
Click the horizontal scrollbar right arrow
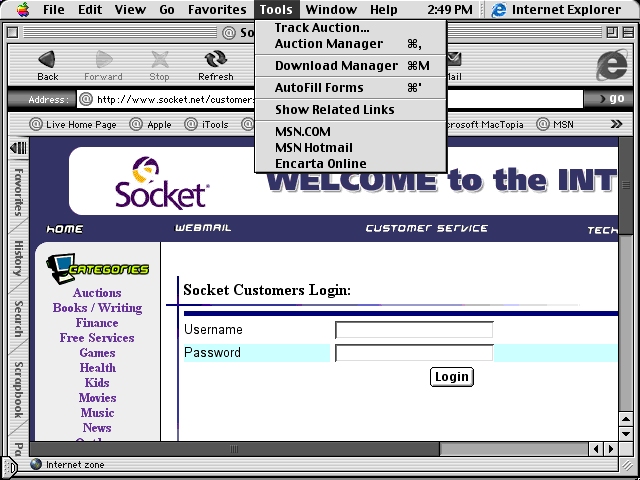click(611, 449)
